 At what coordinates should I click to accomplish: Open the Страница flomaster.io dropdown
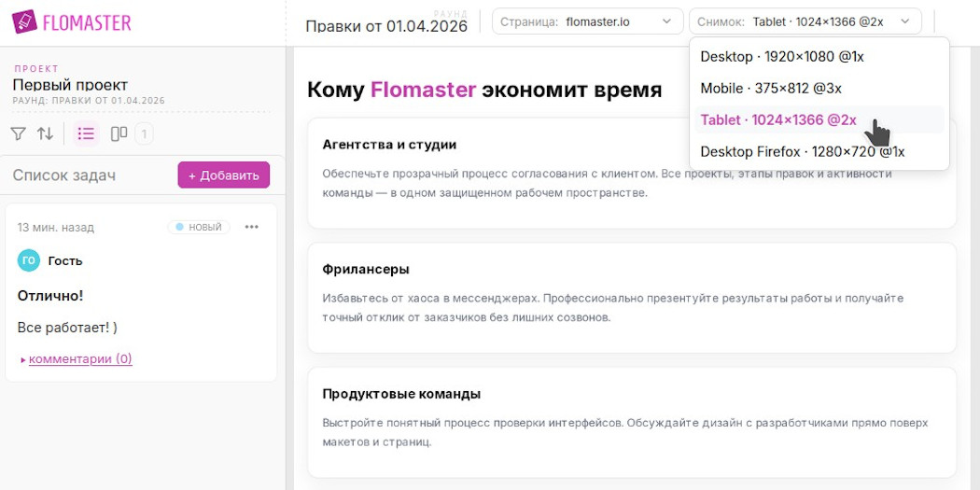(587, 21)
